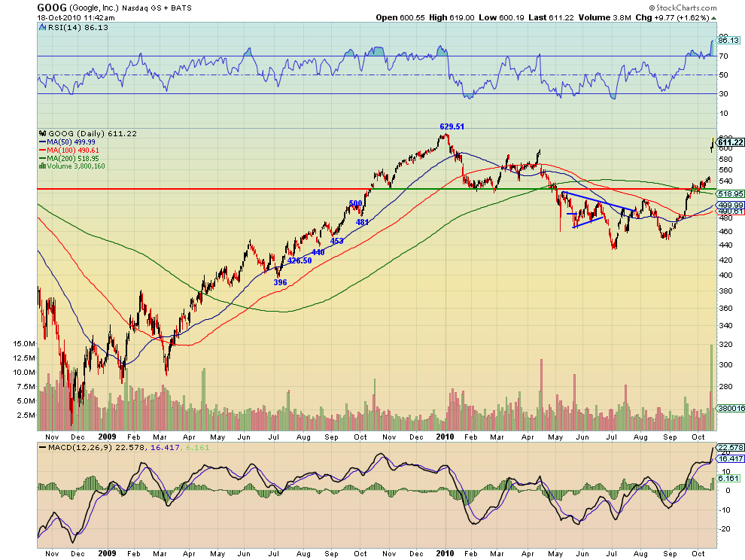
Task: Click the Nasdaq GS + BATS exchange label
Action: (157, 8)
